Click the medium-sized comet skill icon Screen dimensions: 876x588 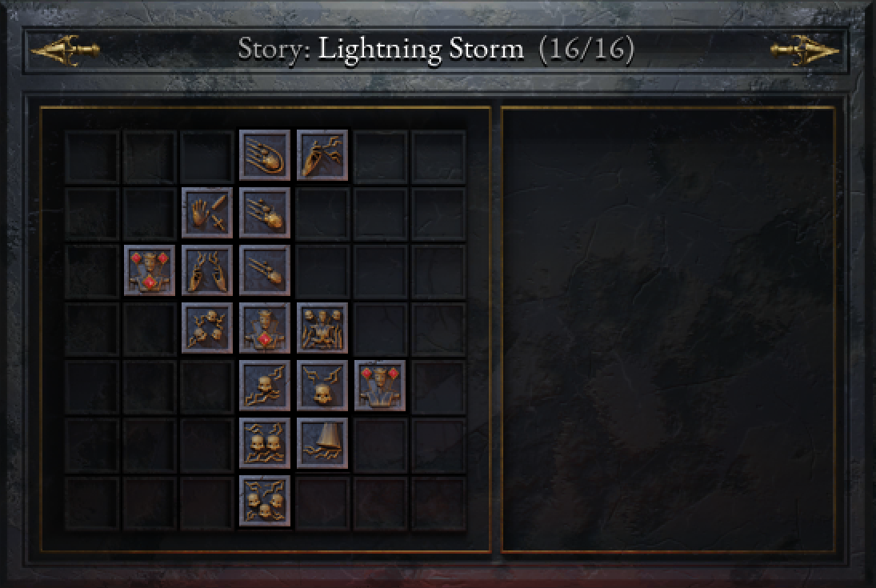(265, 213)
